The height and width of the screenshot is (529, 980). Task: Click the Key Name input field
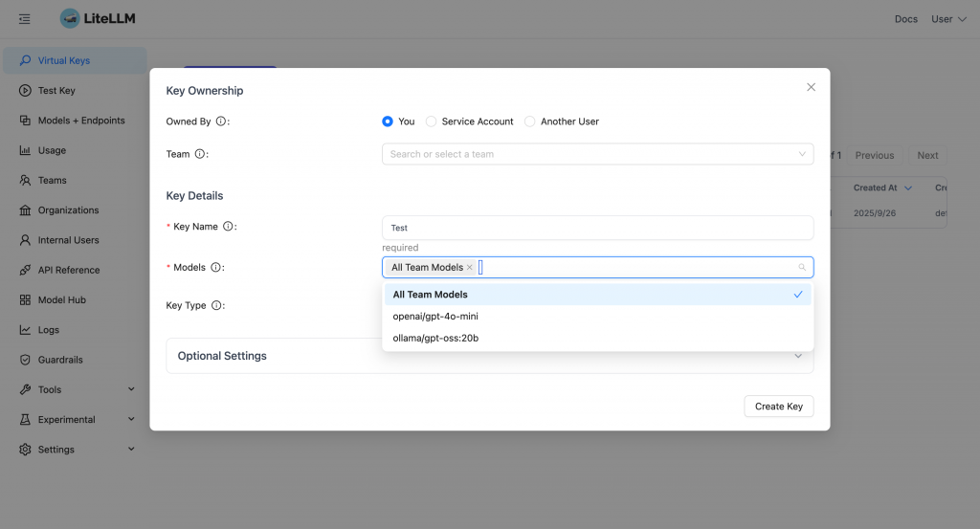[597, 228]
